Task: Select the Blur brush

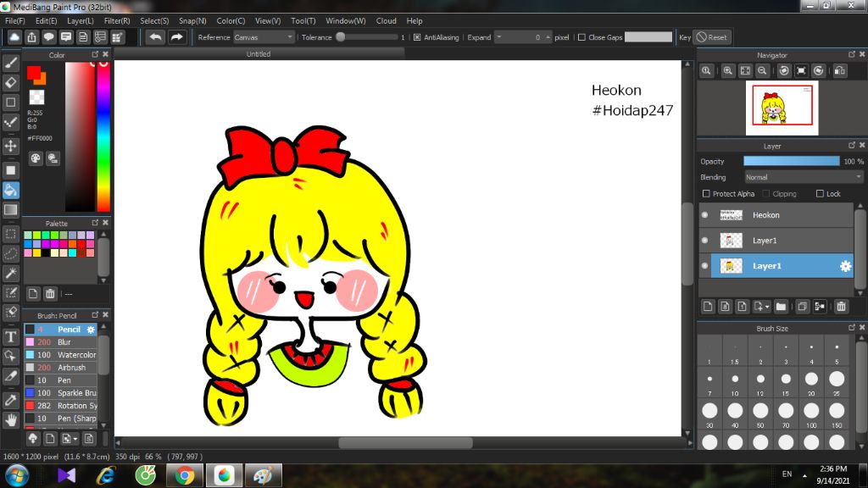Action: coord(61,342)
